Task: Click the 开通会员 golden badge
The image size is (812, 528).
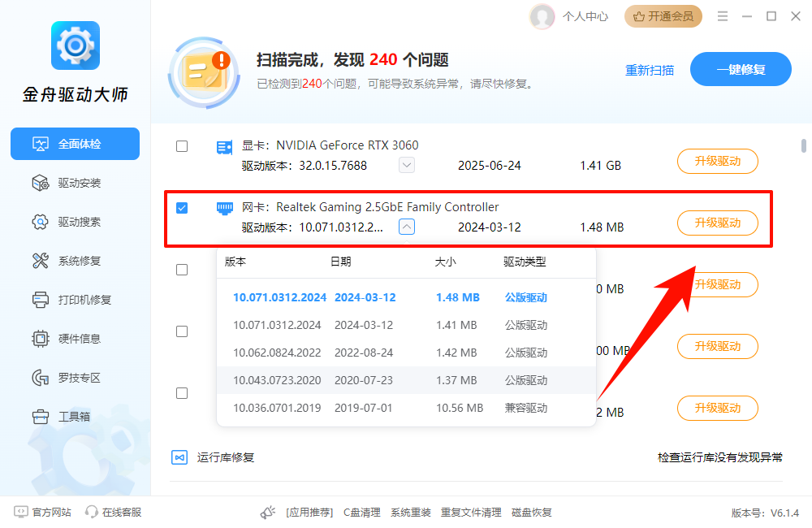Action: point(663,15)
